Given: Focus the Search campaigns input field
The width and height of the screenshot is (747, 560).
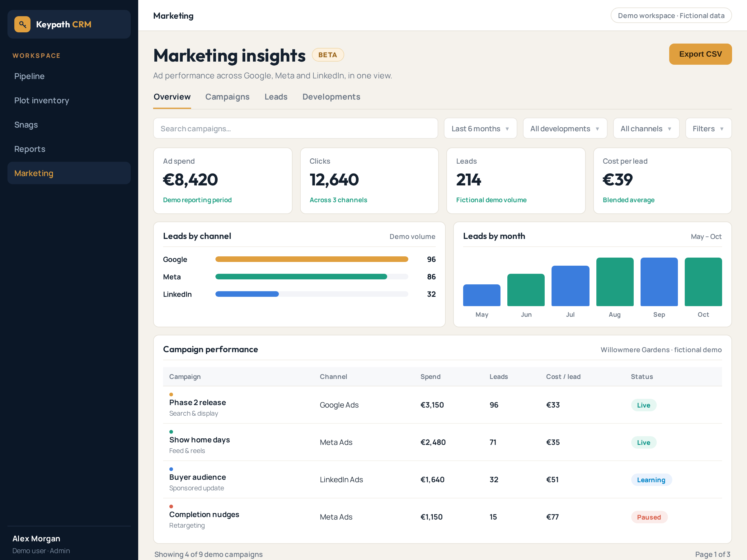Looking at the screenshot, I should (x=295, y=128).
